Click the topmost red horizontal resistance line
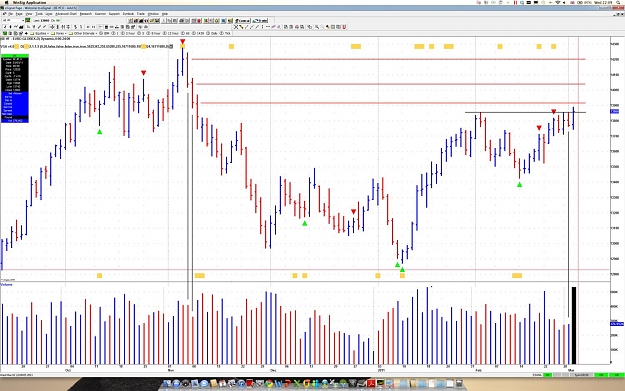The width and height of the screenshot is (625, 391). [389, 59]
